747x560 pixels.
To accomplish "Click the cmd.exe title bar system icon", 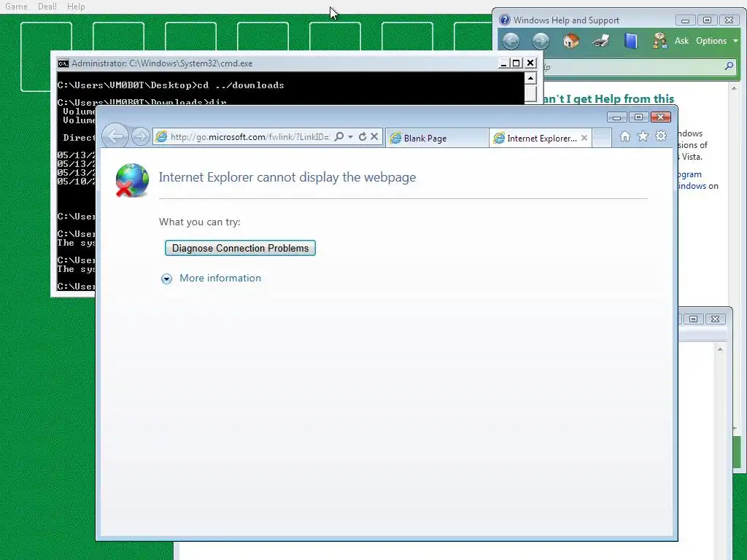I will coord(63,63).
